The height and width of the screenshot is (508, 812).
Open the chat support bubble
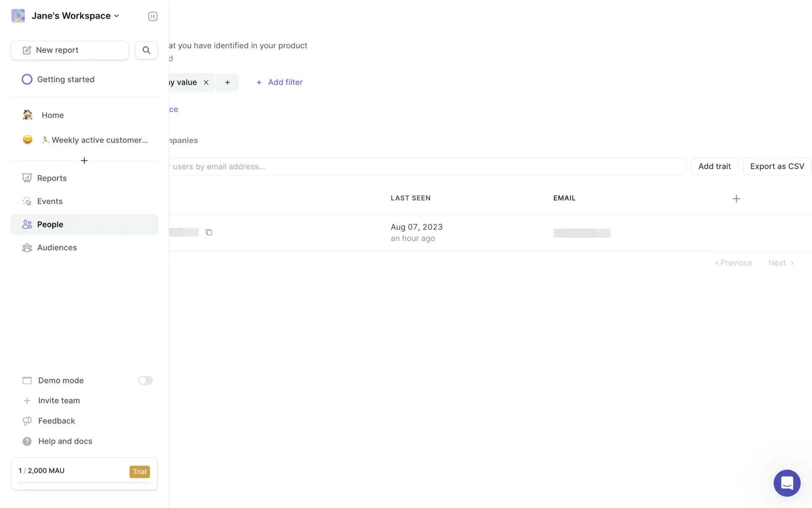tap(787, 483)
